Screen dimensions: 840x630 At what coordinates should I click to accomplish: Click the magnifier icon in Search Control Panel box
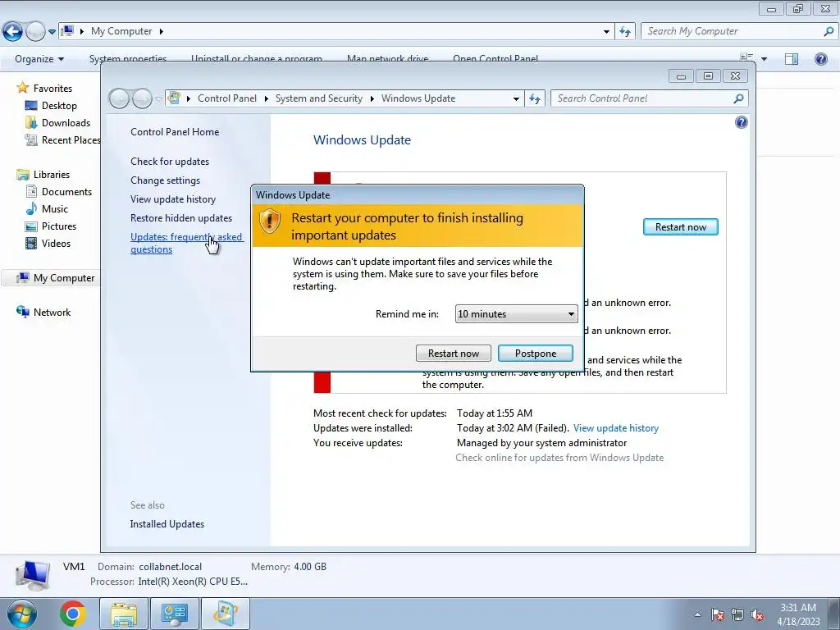click(x=738, y=98)
